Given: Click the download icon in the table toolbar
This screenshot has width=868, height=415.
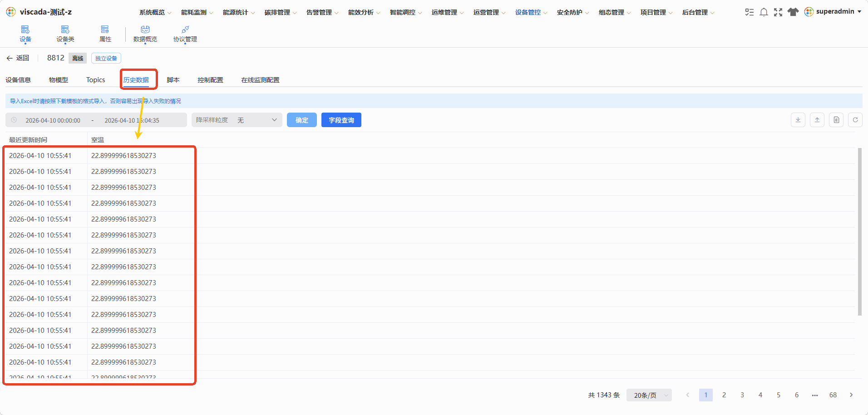Looking at the screenshot, I should click(798, 120).
